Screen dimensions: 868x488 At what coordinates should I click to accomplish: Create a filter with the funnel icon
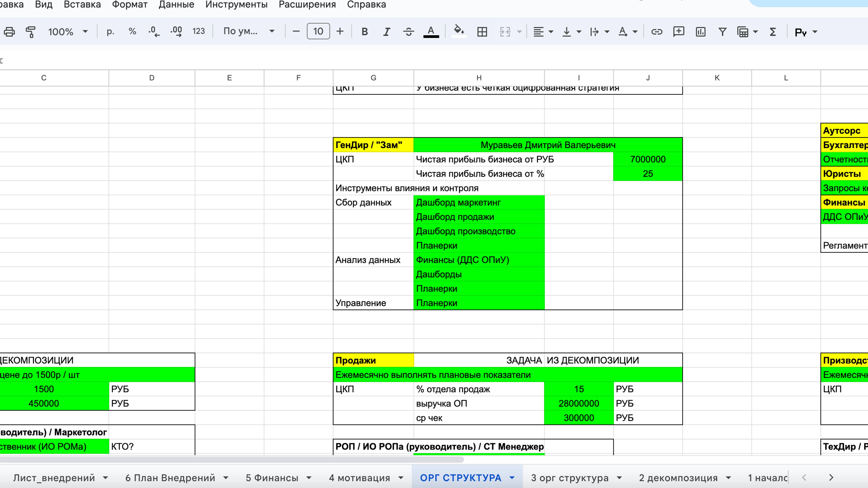click(x=722, y=32)
